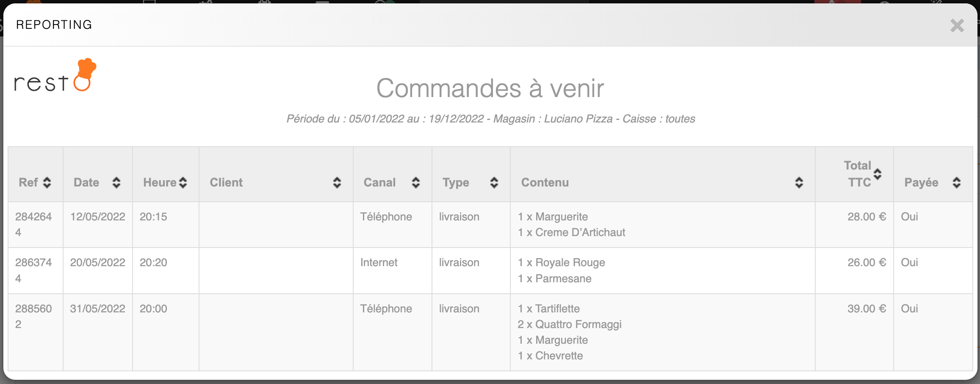Viewport: 980px width, 384px height.
Task: Select order reference 2863744
Action: pos(33,270)
